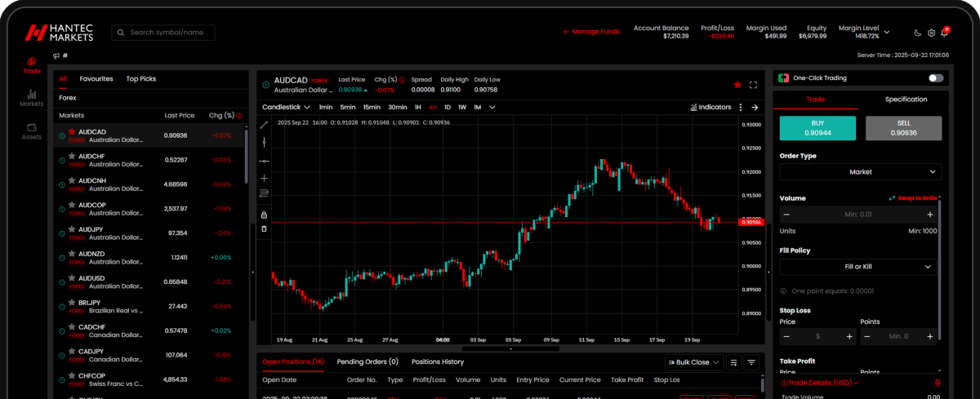The image size is (980, 399).
Task: Toggle dark mode with the moon icon
Action: (x=918, y=33)
